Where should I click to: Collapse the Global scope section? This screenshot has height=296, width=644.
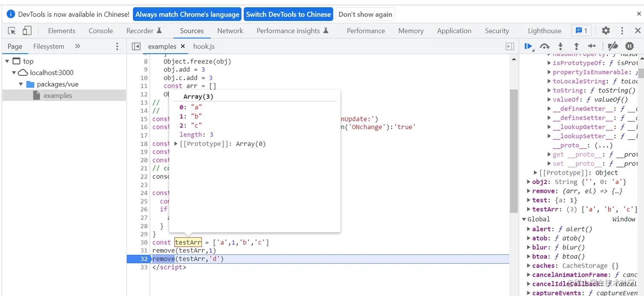click(x=524, y=219)
